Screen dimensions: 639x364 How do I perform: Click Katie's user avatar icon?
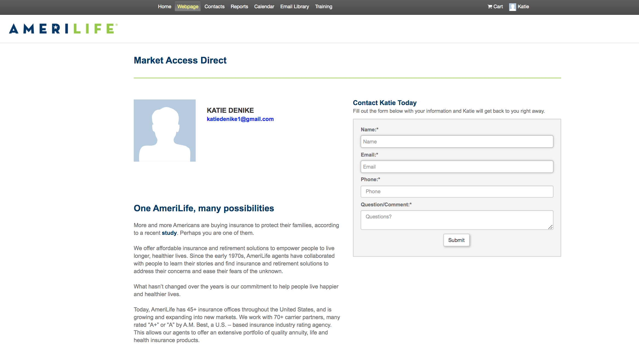[x=512, y=7]
